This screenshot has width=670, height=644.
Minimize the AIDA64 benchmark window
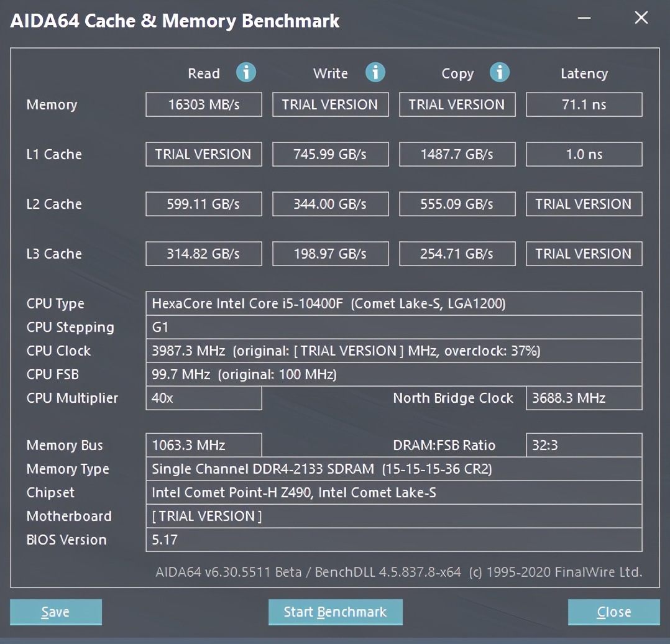click(x=584, y=18)
